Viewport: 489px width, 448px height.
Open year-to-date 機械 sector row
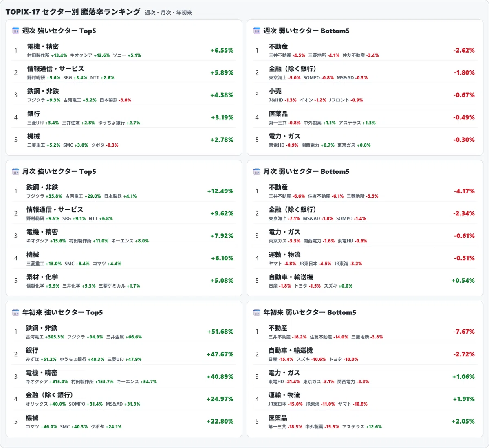click(x=124, y=422)
